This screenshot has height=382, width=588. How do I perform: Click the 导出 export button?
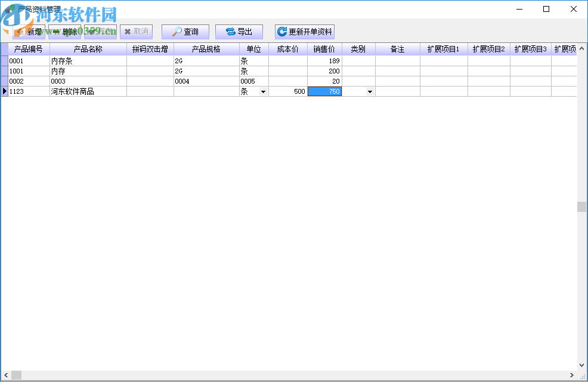click(x=239, y=32)
